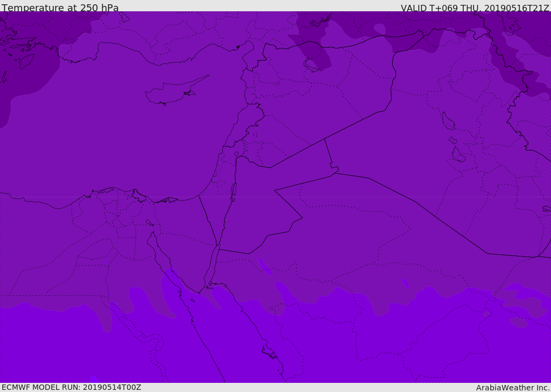Click the Gulf of Aqaba waterway
This screenshot has width=551, height=392.
pos(211,268)
